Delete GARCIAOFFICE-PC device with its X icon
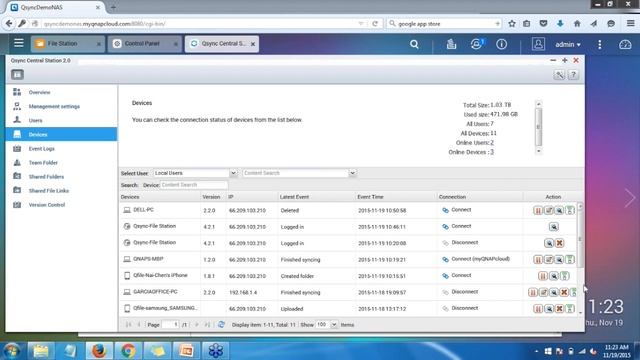This screenshot has width=640, height=360. click(x=564, y=293)
